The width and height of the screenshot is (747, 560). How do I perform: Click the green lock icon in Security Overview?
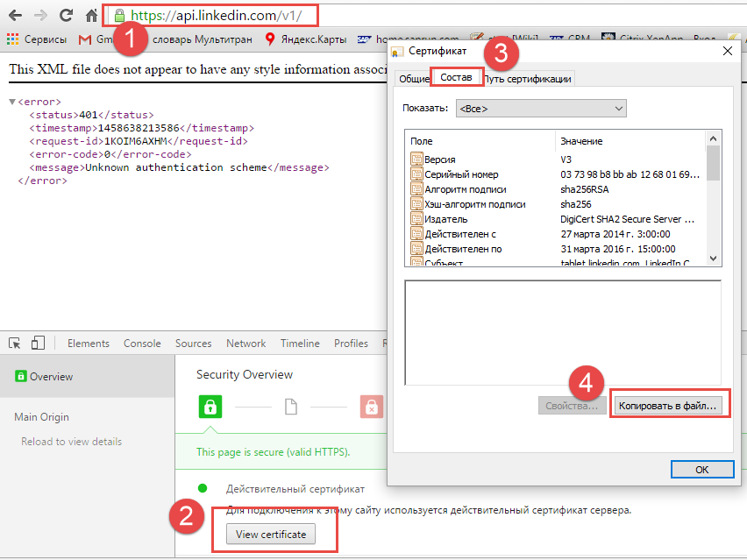pos(210,407)
